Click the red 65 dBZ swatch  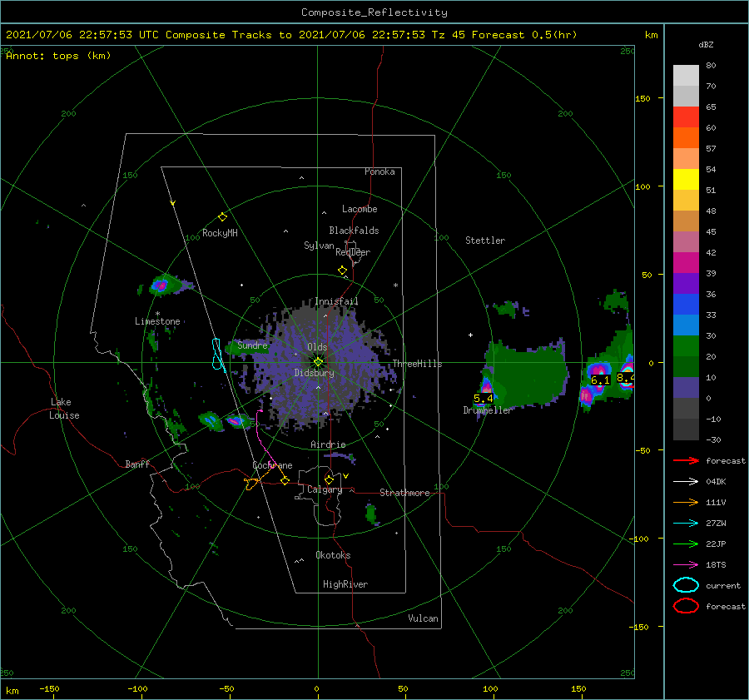(686, 117)
